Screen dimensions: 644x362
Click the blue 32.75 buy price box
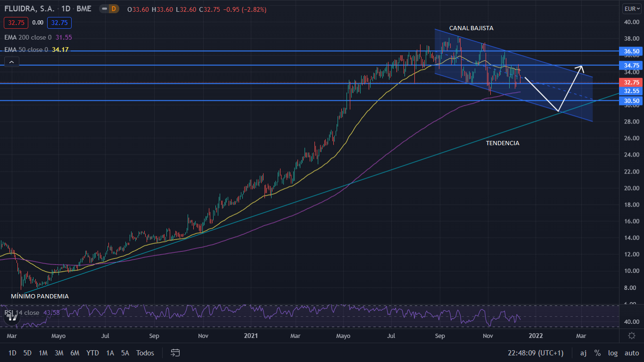[59, 23]
